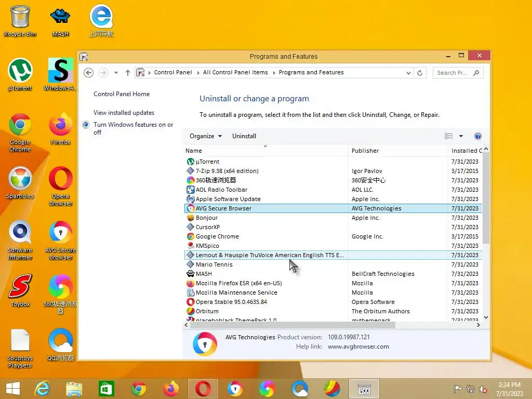Open View installed updates link

click(x=124, y=113)
